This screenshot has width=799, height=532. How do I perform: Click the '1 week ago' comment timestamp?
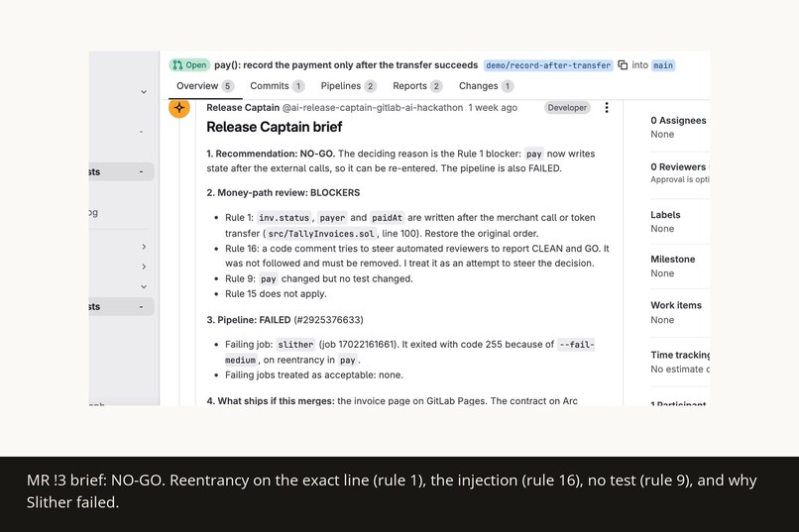pos(493,107)
